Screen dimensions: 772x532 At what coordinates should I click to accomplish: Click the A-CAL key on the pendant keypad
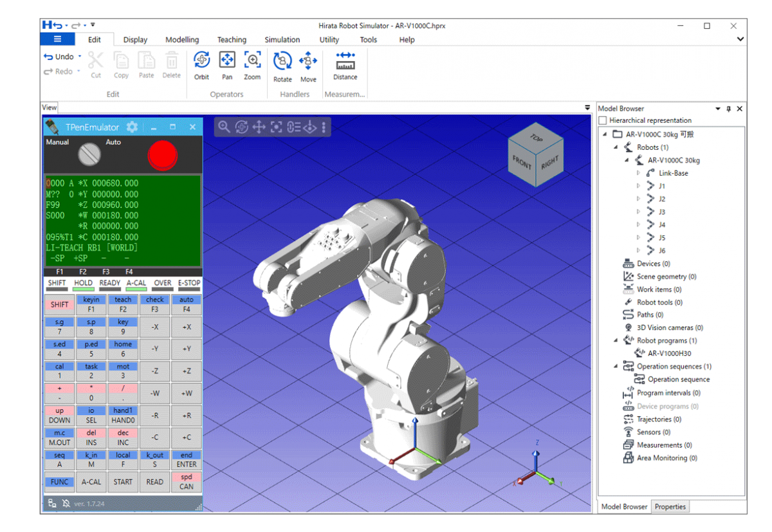pos(91,482)
